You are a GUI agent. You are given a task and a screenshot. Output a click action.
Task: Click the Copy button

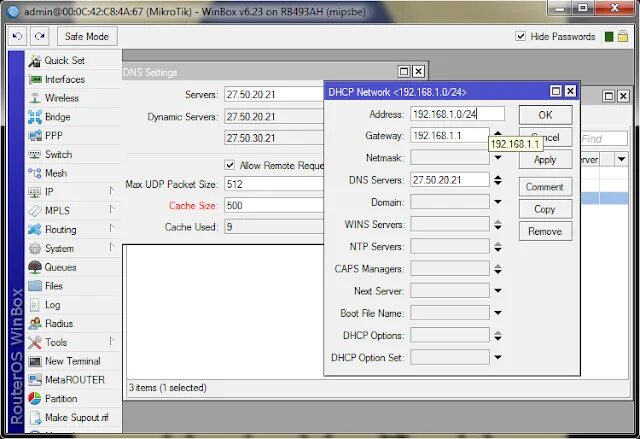[x=545, y=209]
